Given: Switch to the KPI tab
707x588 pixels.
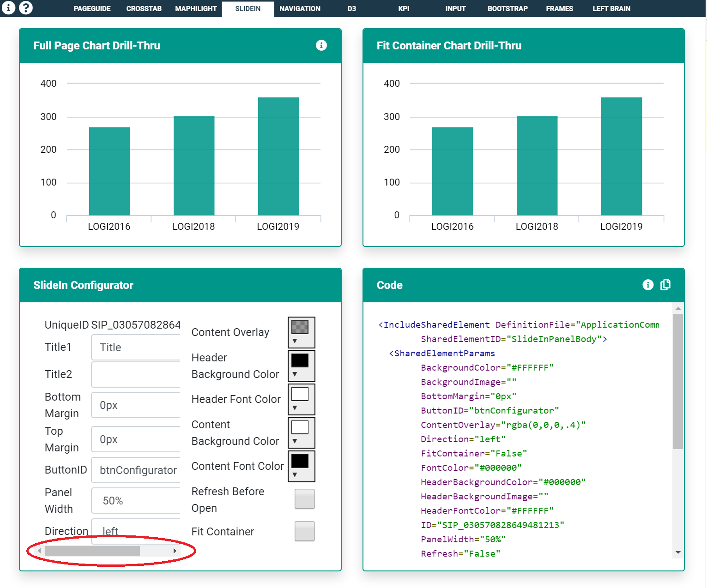Looking at the screenshot, I should [404, 8].
